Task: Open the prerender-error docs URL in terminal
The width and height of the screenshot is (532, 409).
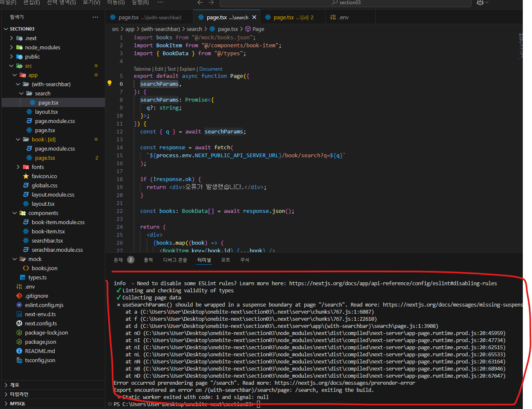Action: (345, 383)
